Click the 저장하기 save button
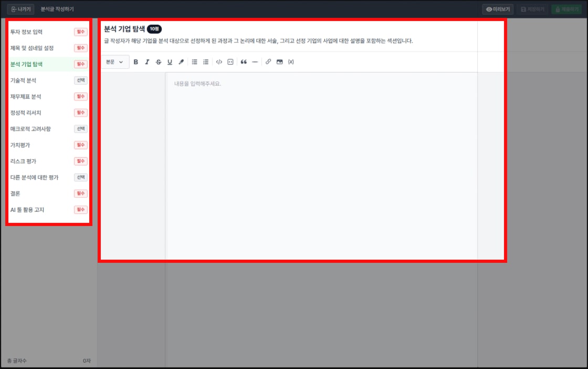Viewport: 588px width, 369px height. (532, 9)
